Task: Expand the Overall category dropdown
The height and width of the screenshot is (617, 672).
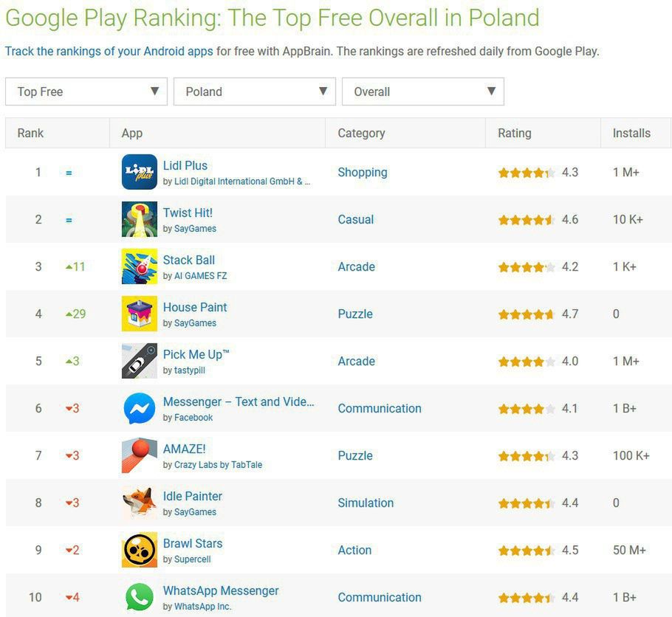Action: click(x=423, y=92)
